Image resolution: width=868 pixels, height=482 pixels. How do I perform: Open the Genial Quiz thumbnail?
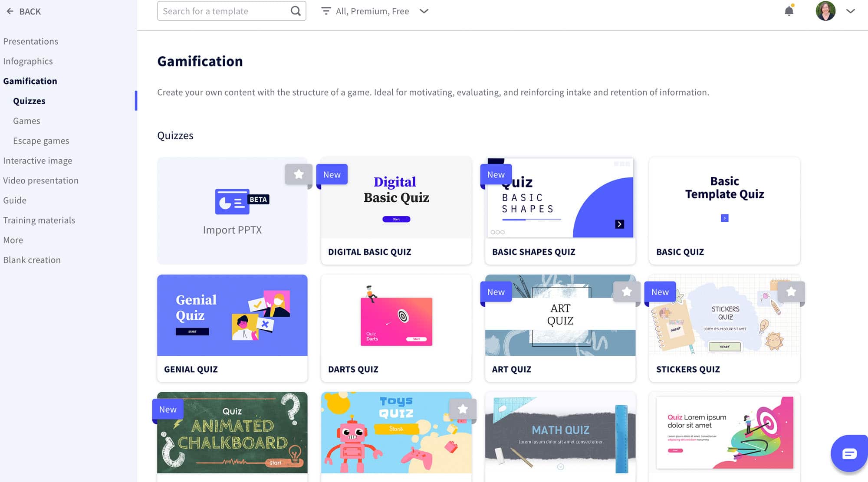pyautogui.click(x=232, y=315)
